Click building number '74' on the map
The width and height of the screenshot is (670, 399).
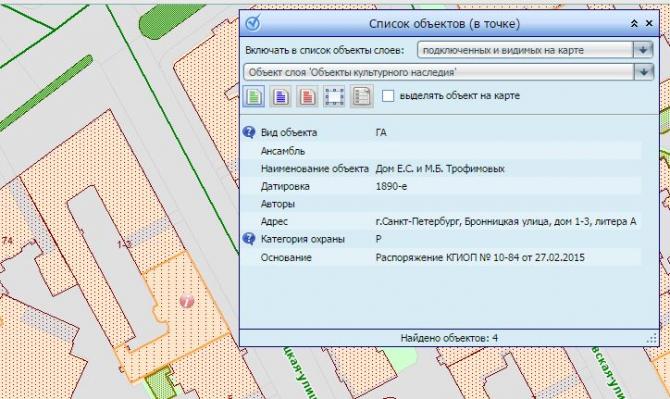pos(7,241)
